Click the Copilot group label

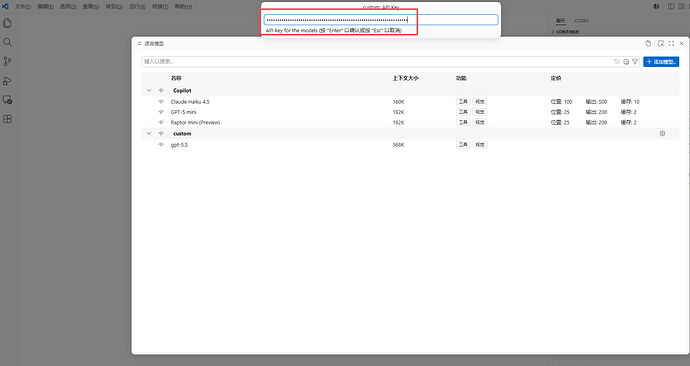182,90
